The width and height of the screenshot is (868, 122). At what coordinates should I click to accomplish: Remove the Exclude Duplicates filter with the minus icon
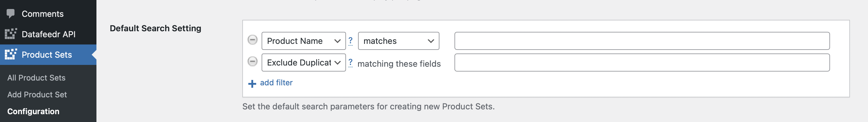(252, 62)
